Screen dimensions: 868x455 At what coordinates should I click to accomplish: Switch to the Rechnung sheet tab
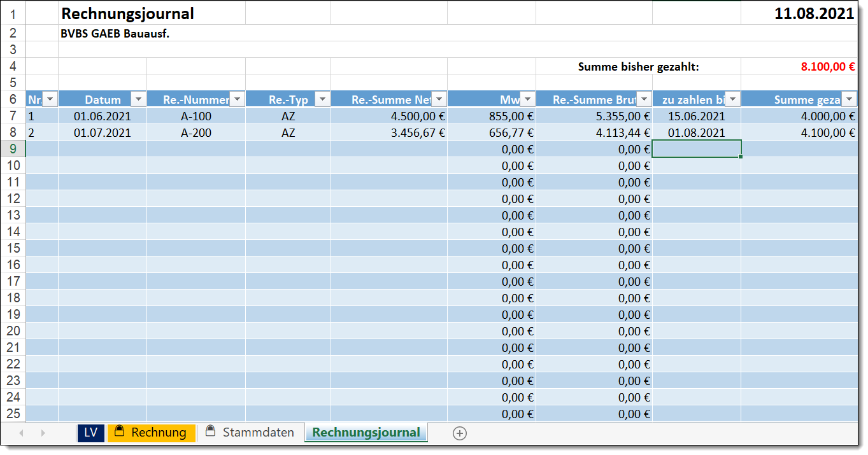click(152, 433)
